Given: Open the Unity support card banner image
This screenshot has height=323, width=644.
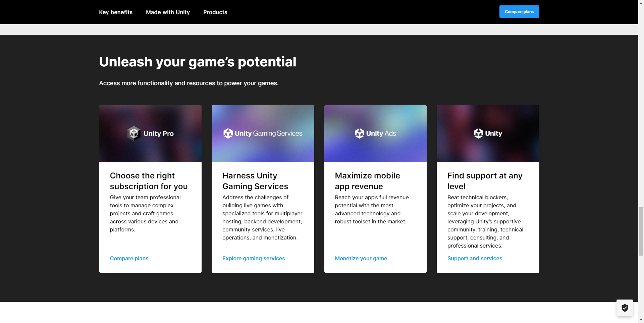Looking at the screenshot, I should click(488, 133).
